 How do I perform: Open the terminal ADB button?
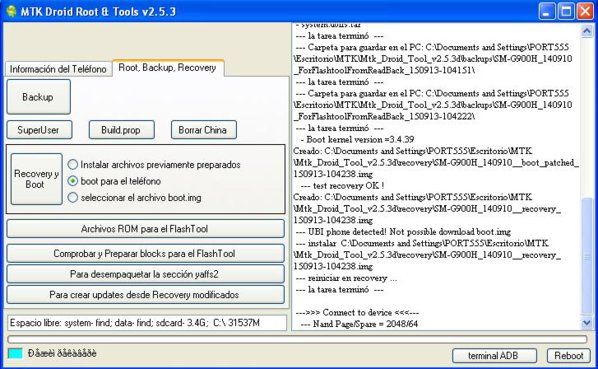coord(494,355)
